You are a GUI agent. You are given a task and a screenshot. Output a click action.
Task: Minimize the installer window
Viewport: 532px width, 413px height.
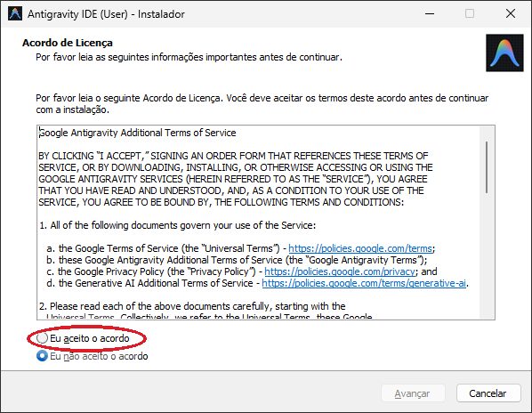click(x=430, y=14)
